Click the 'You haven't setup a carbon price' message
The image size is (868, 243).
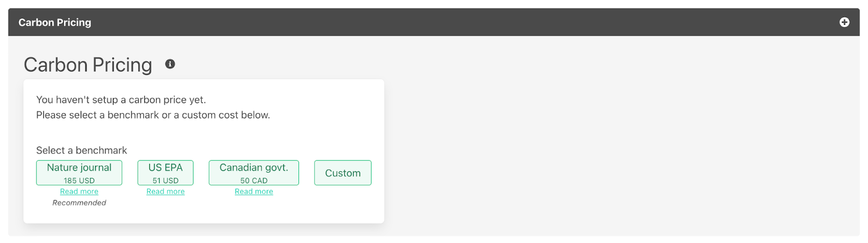coord(121,100)
